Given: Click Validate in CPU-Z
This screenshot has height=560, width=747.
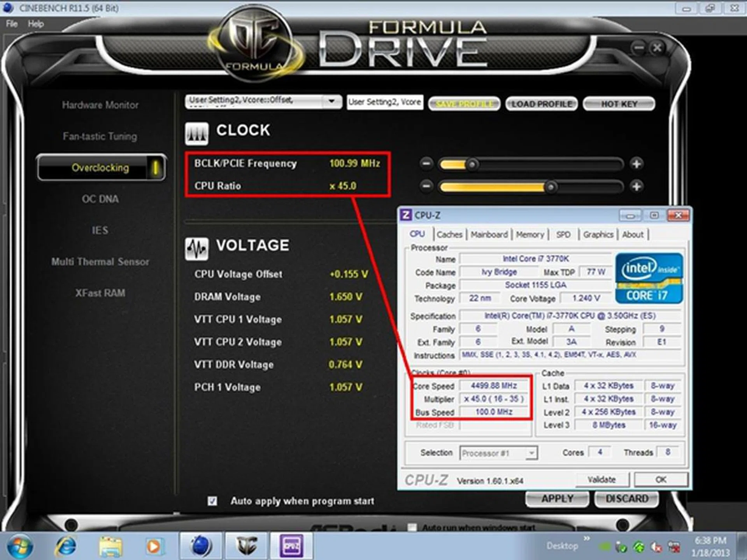Looking at the screenshot, I should pos(602,479).
